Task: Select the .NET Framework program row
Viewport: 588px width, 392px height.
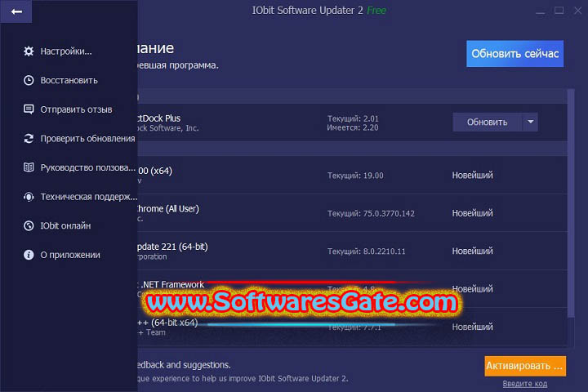Action: 353,289
